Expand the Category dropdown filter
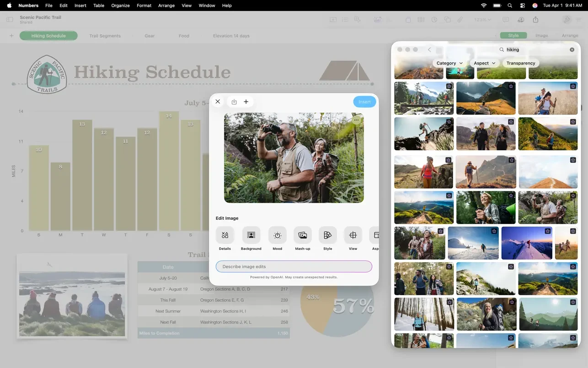 (x=449, y=63)
